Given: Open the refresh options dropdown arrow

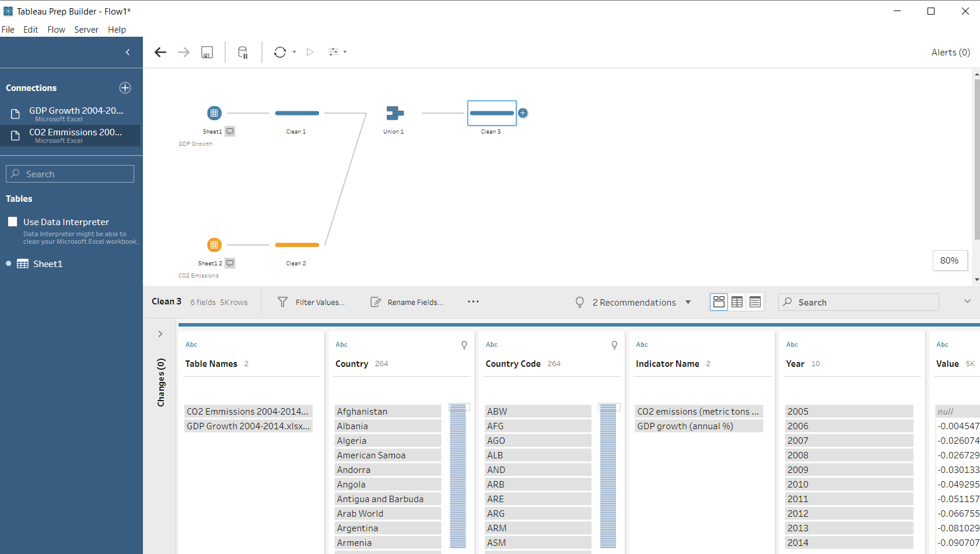Looking at the screenshot, I should [294, 52].
